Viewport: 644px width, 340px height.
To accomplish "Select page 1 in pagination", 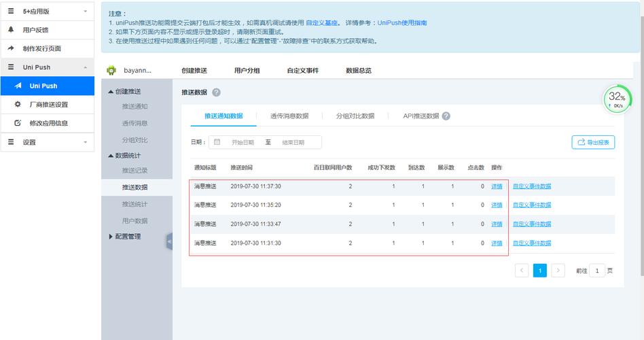I will click(x=539, y=271).
